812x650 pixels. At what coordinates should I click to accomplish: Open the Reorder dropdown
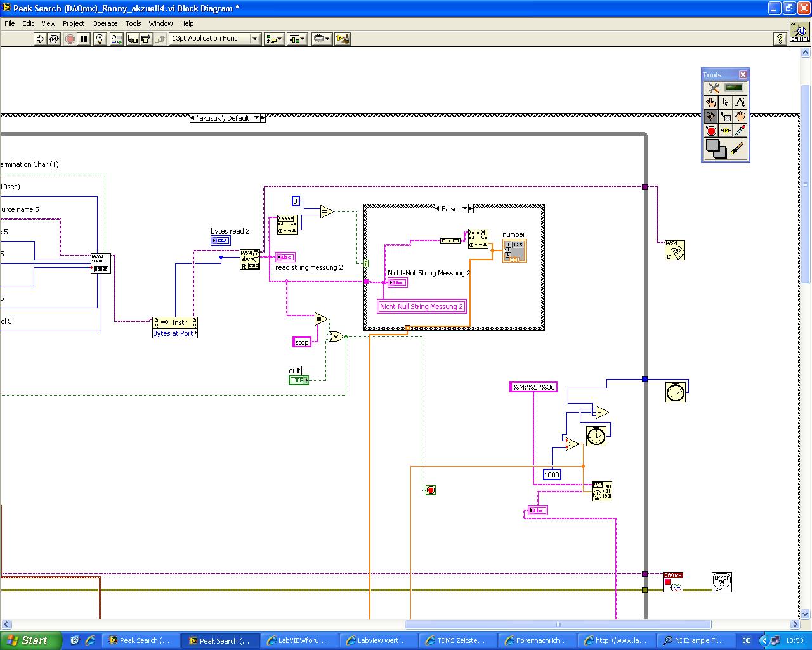(x=322, y=39)
